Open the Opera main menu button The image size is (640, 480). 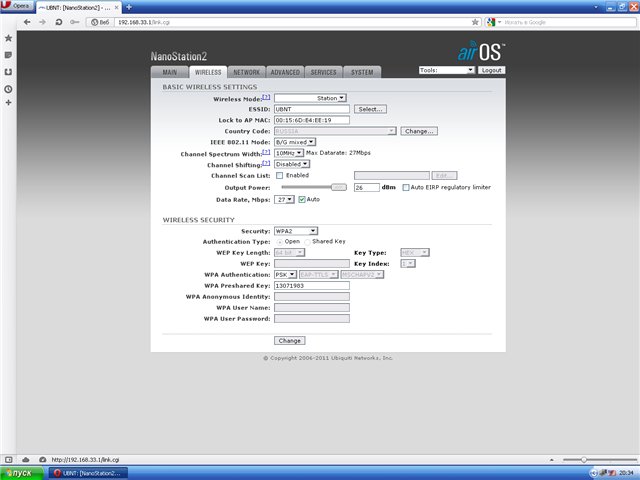tap(16, 6)
